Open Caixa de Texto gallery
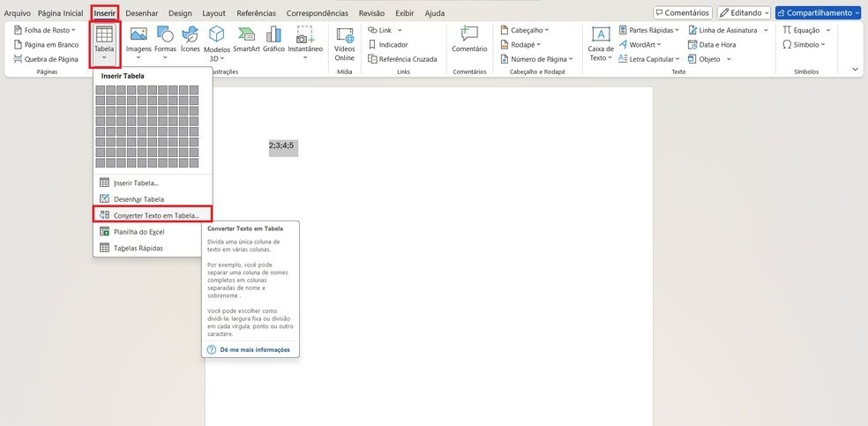The height and width of the screenshot is (426, 868). [x=601, y=44]
